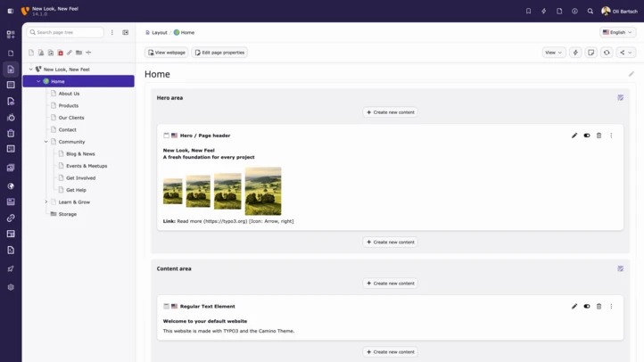Click the View webpage button
This screenshot has height=362, width=644.
point(166,53)
